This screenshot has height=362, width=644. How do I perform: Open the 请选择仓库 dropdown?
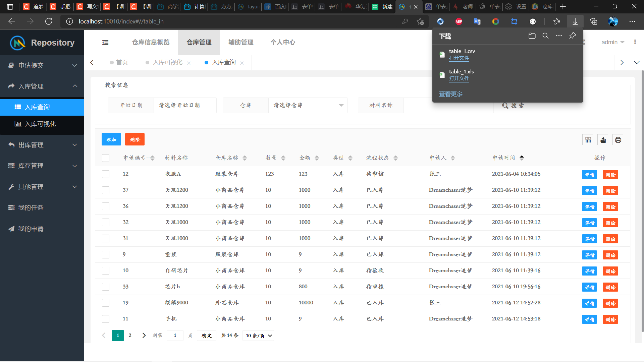[308, 105]
